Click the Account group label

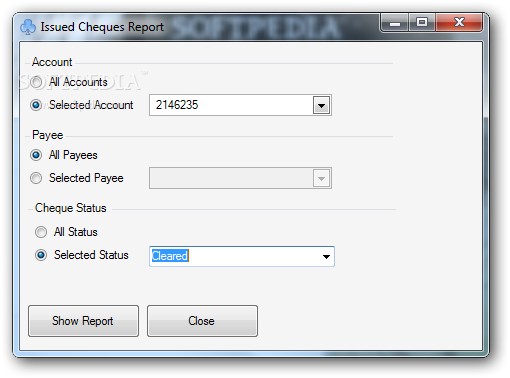tap(52, 62)
